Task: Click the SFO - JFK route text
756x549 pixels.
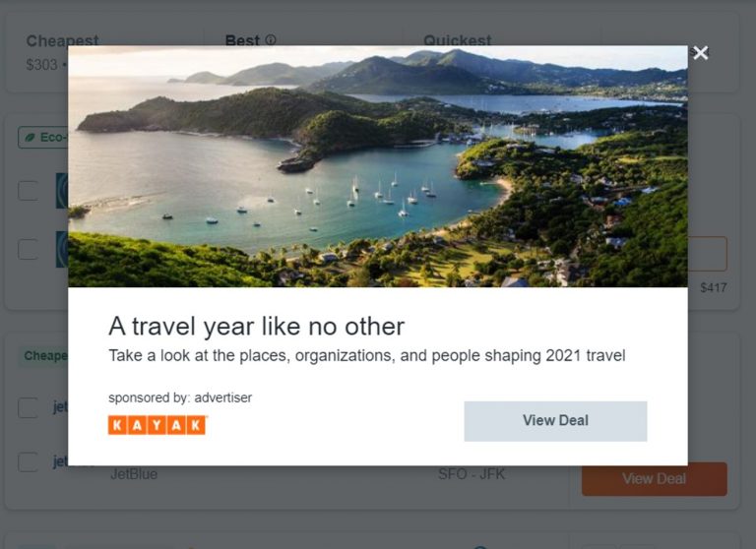Action: [x=472, y=474]
